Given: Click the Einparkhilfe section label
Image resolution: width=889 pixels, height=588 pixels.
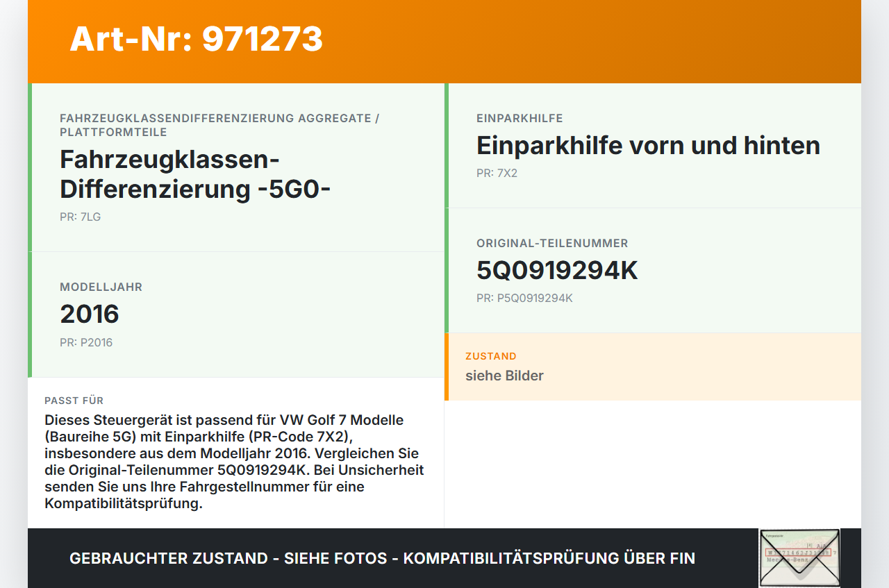Looking at the screenshot, I should 520,118.
